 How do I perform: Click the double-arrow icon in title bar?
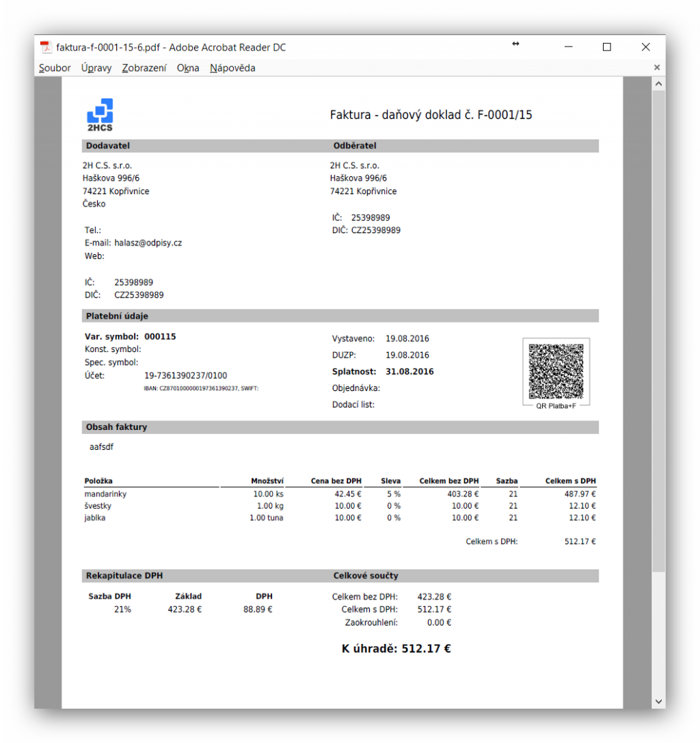click(x=515, y=44)
